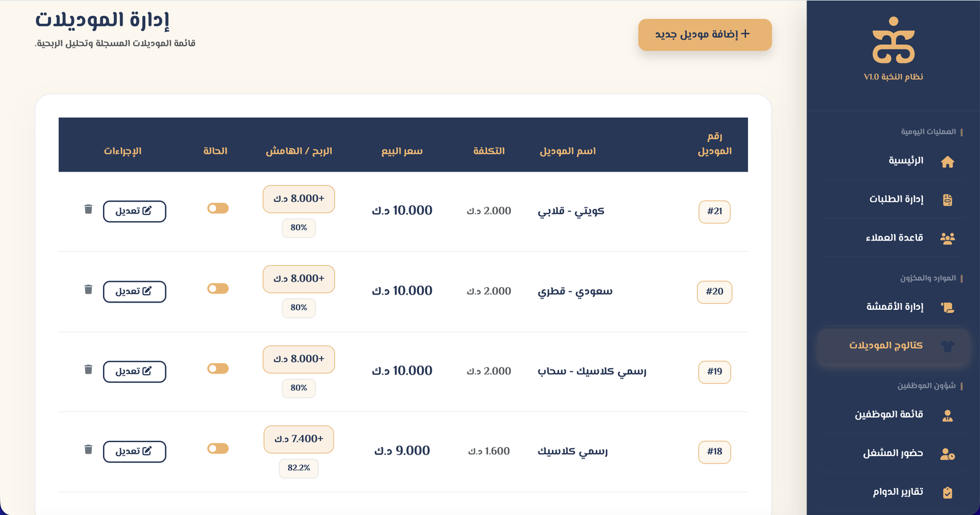The width and height of the screenshot is (980, 515).
Task: Click trash icon for model #18
Action: pos(88,449)
